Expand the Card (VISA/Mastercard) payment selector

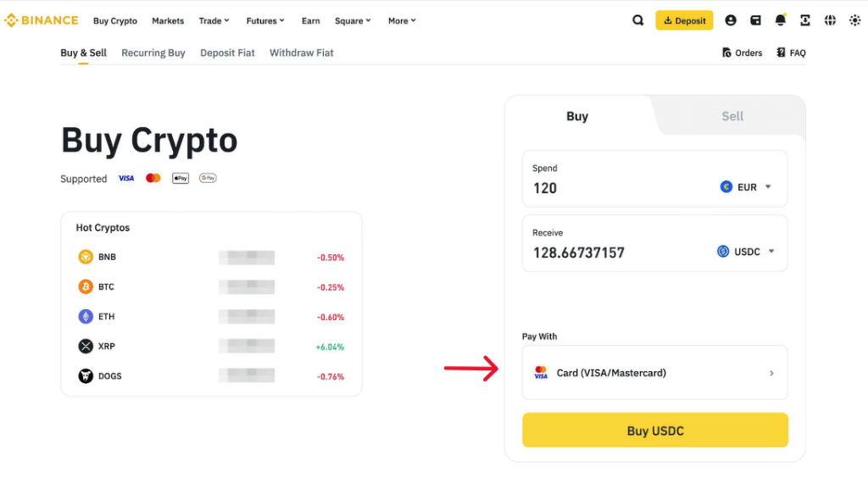654,373
